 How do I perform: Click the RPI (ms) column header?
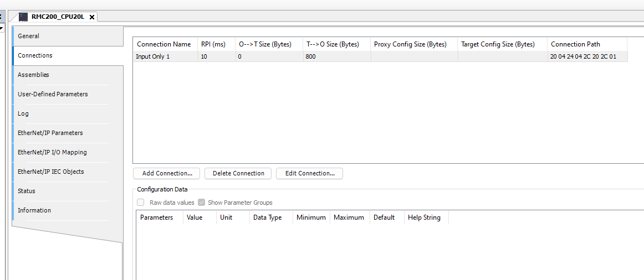[213, 44]
